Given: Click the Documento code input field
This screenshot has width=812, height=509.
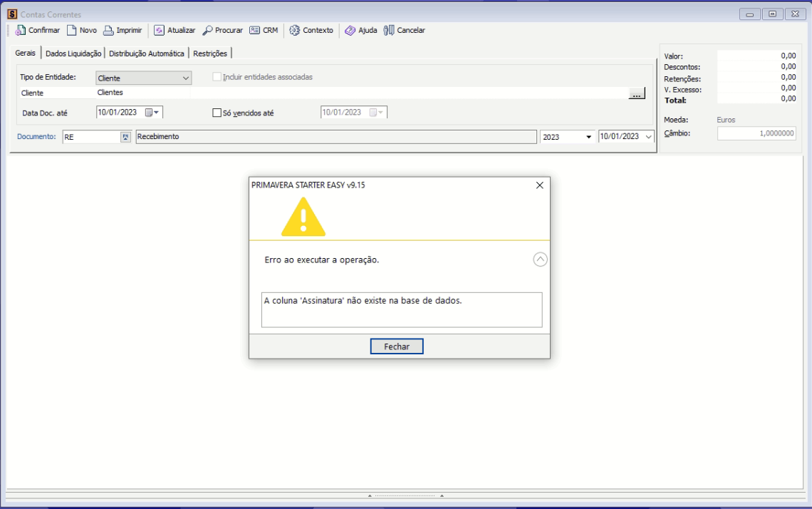Looking at the screenshot, I should pos(90,137).
